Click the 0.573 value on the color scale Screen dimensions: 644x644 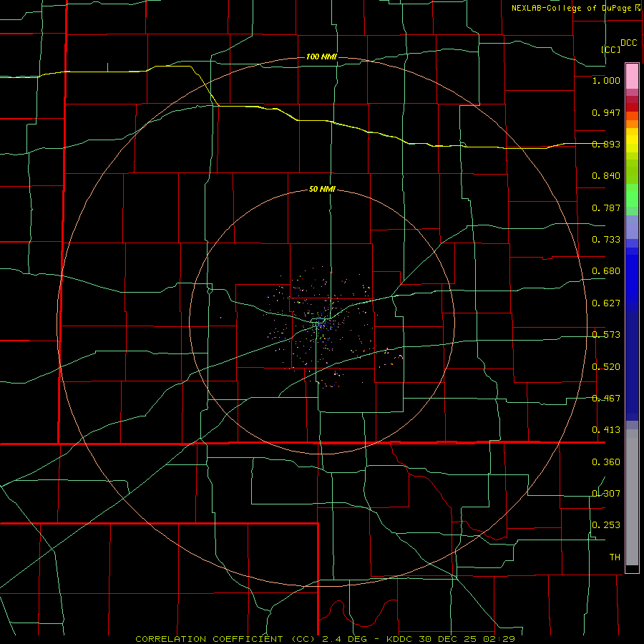click(606, 335)
